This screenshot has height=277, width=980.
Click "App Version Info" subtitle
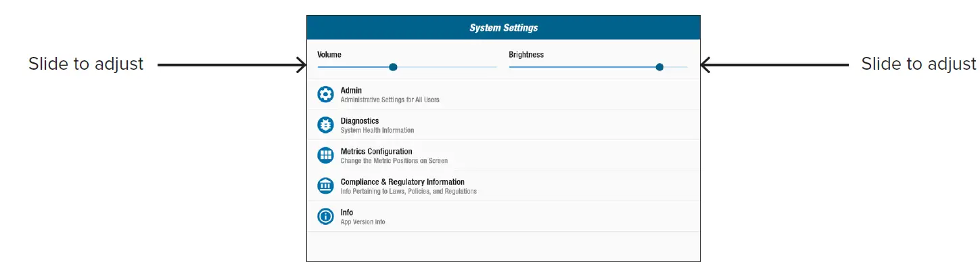point(363,222)
